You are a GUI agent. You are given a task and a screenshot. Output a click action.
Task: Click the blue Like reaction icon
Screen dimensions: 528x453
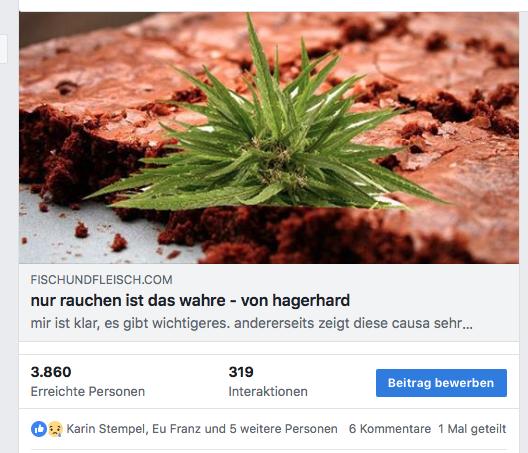[x=39, y=429]
